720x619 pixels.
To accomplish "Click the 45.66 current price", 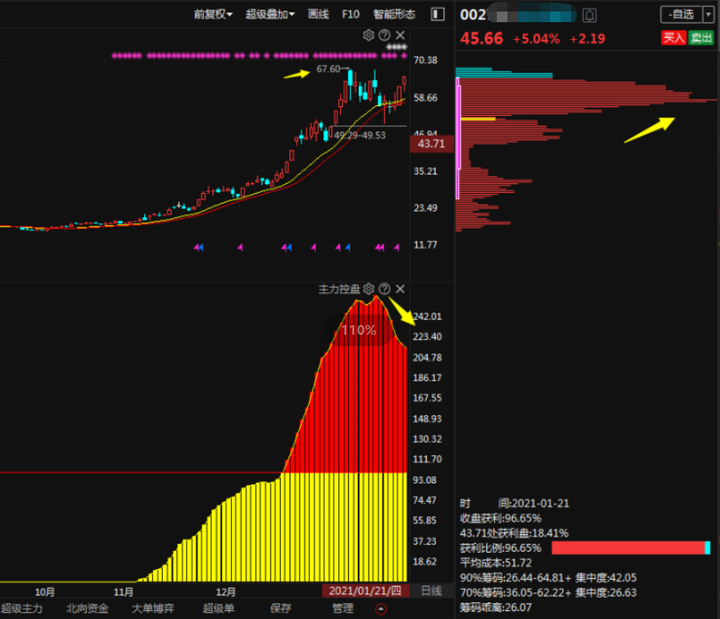I will pyautogui.click(x=482, y=39).
